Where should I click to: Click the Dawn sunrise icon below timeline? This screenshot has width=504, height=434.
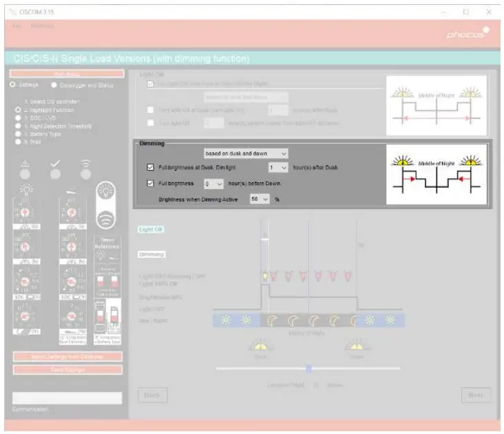(x=357, y=345)
